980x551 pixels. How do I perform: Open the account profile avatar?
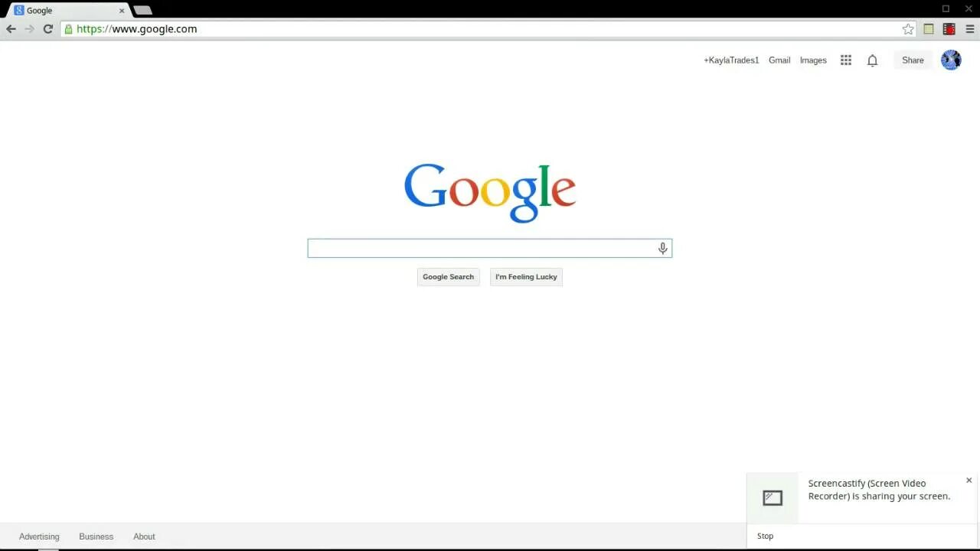951,60
